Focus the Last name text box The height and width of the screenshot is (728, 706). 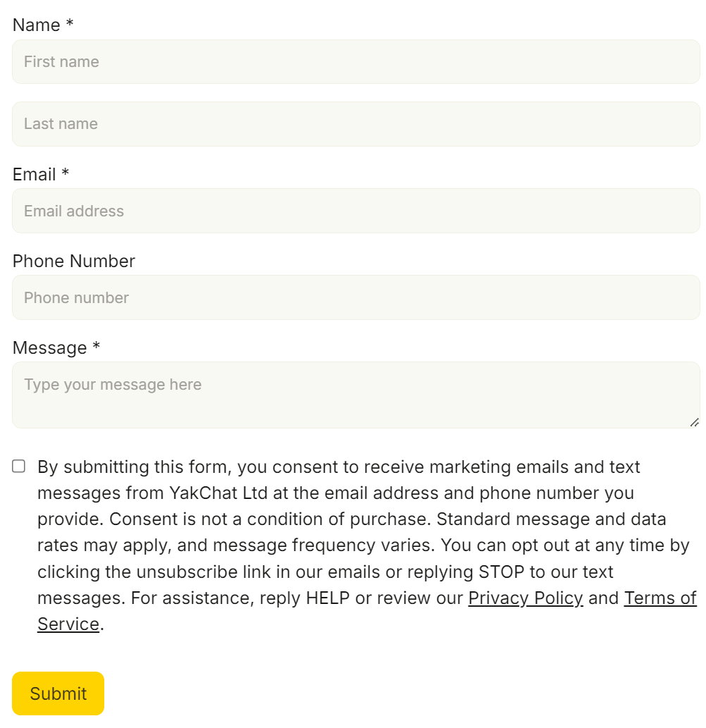tap(356, 124)
